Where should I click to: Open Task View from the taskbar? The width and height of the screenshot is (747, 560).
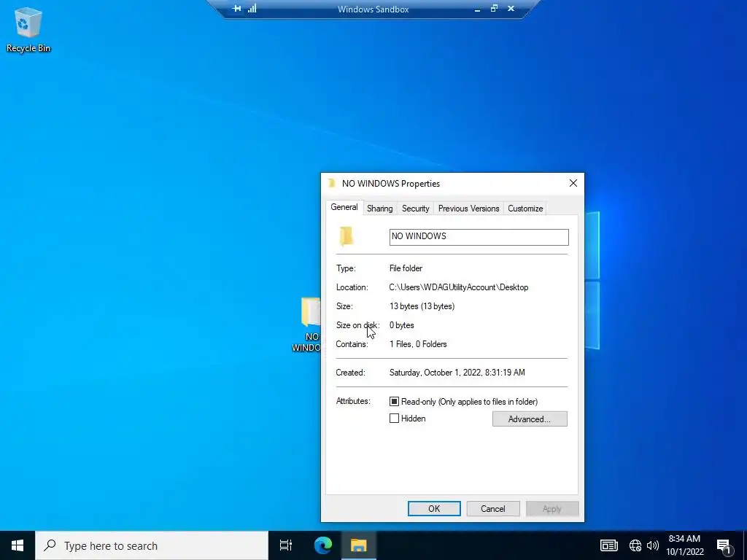286,545
